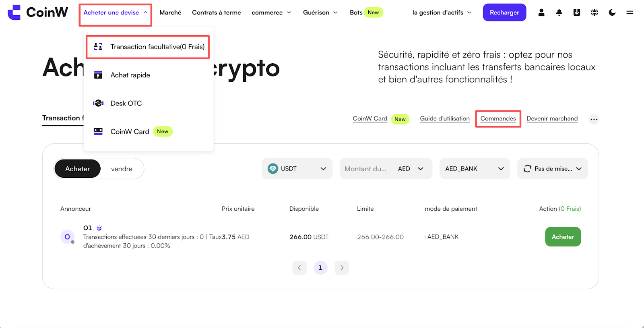Image resolution: width=644 pixels, height=328 pixels.
Task: Open the AED_BANK payment method dropdown
Action: pos(475,168)
